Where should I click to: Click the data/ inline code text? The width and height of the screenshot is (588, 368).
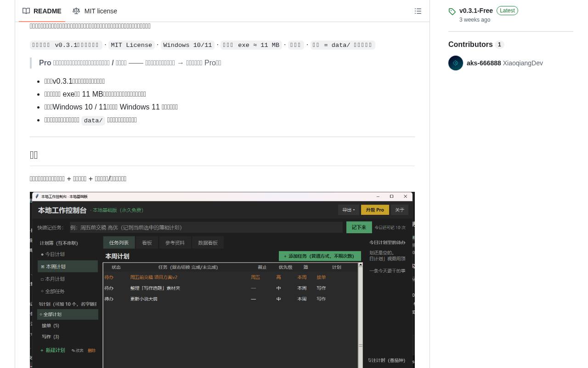coord(93,121)
